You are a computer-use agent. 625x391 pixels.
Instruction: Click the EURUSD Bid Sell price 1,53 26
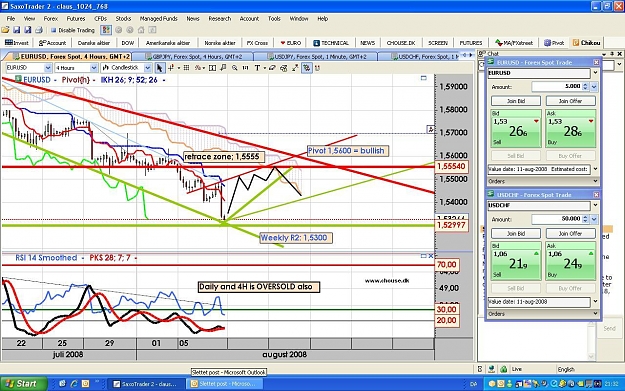pyautogui.click(x=516, y=129)
